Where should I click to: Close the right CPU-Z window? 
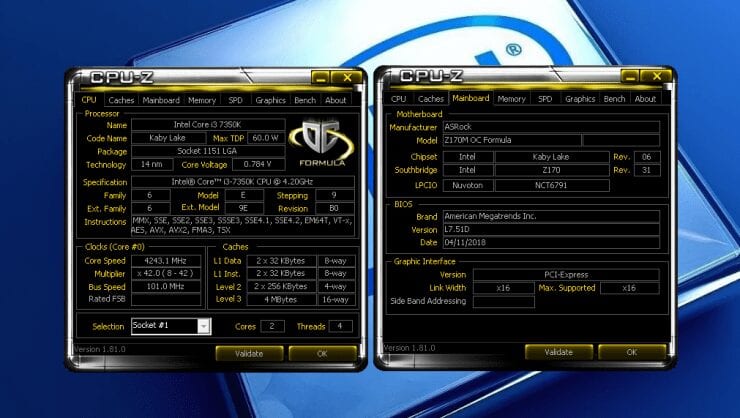(x=656, y=76)
